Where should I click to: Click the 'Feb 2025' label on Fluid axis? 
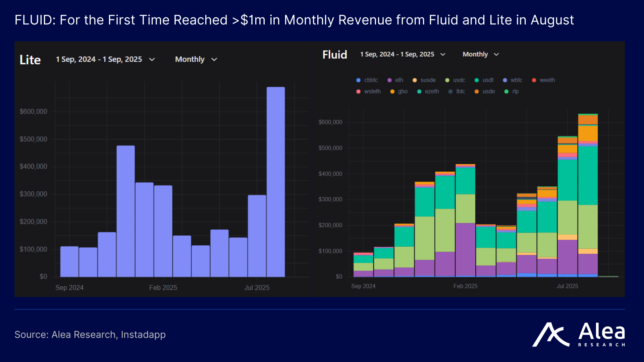[x=465, y=286]
